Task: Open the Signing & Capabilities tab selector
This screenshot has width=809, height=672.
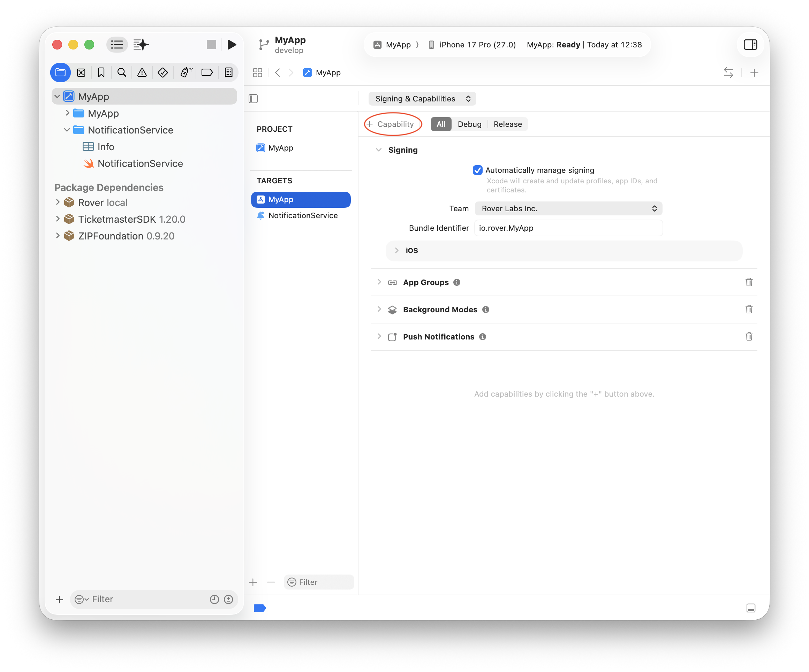Action: click(x=422, y=99)
